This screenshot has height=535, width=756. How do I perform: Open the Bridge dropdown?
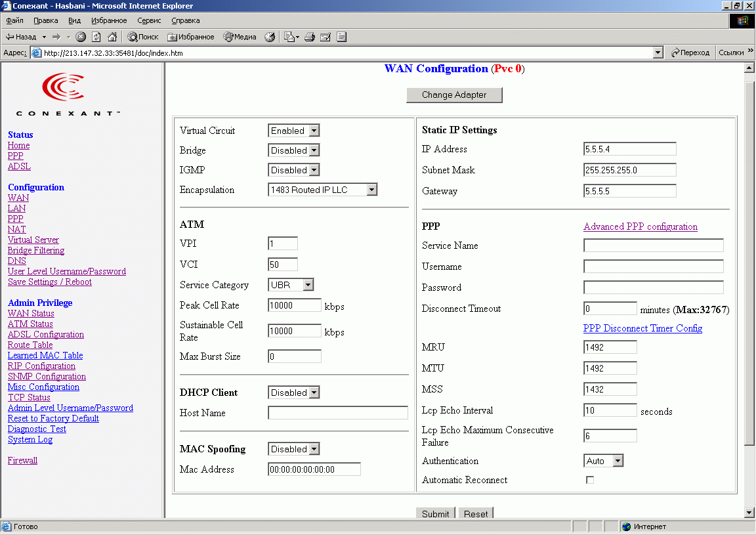293,150
